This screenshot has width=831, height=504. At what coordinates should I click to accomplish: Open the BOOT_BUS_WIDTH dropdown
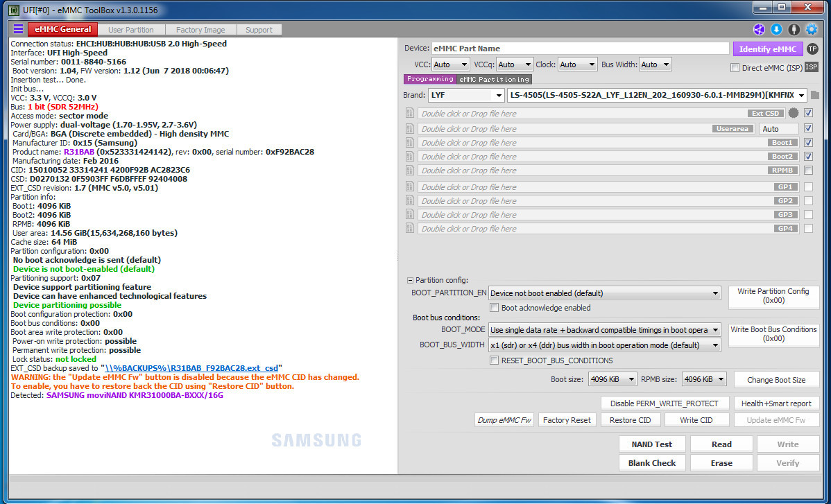(605, 345)
